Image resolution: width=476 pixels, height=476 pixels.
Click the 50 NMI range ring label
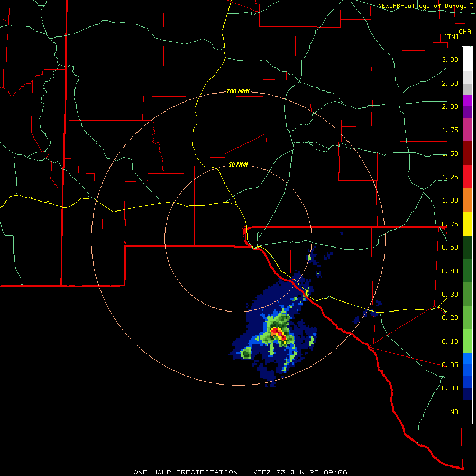pyautogui.click(x=238, y=165)
